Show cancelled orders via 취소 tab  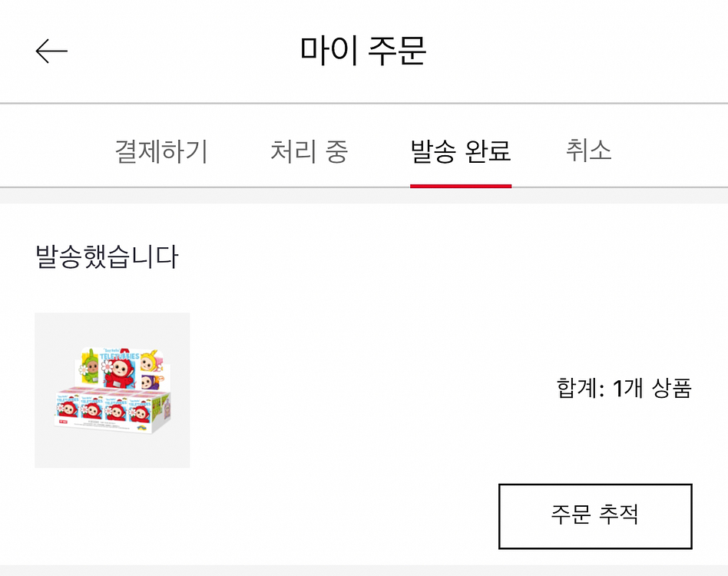point(588,150)
